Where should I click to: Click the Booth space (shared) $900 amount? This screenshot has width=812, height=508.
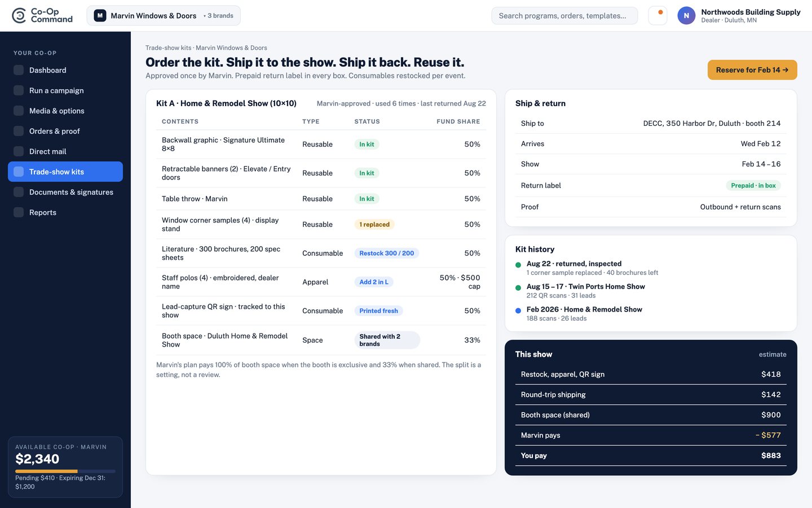pyautogui.click(x=771, y=415)
